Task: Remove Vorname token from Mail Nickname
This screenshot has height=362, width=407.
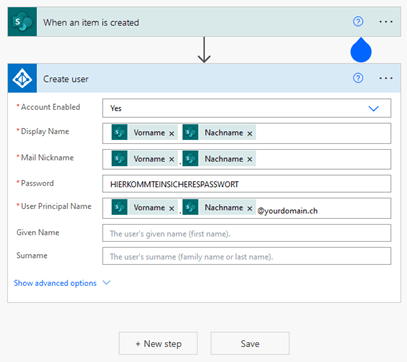Action: [172, 160]
